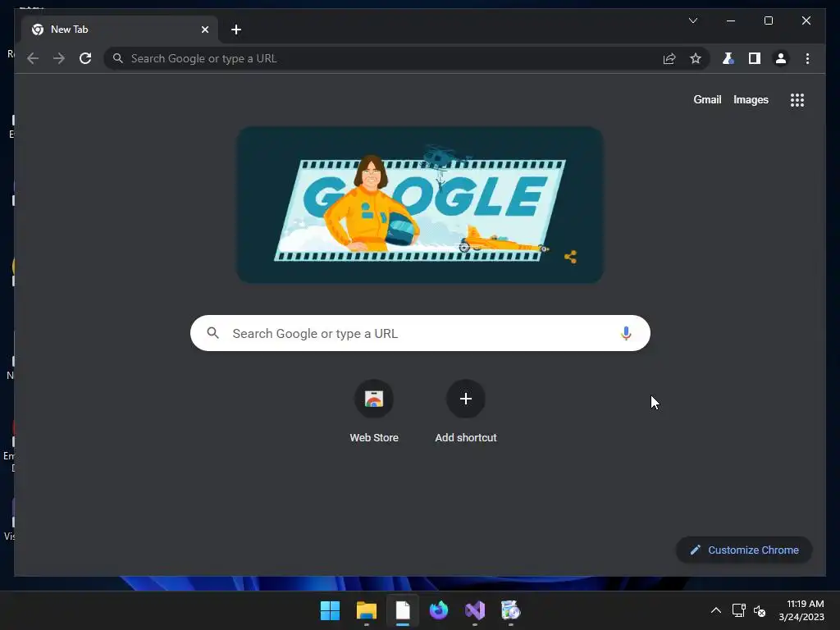
Task: Select the New Tab tab
Action: pos(120,30)
